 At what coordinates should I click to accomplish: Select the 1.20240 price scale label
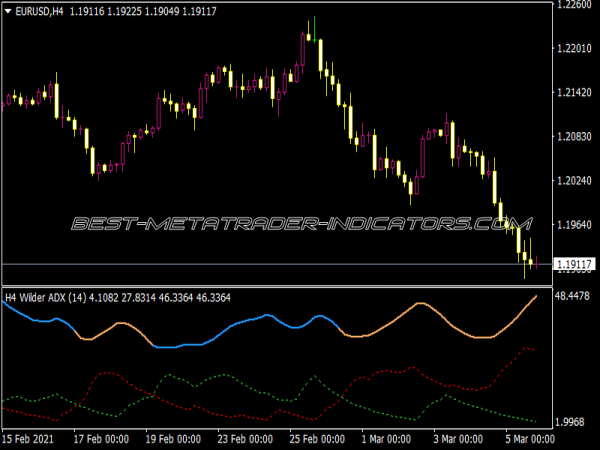coord(574,180)
